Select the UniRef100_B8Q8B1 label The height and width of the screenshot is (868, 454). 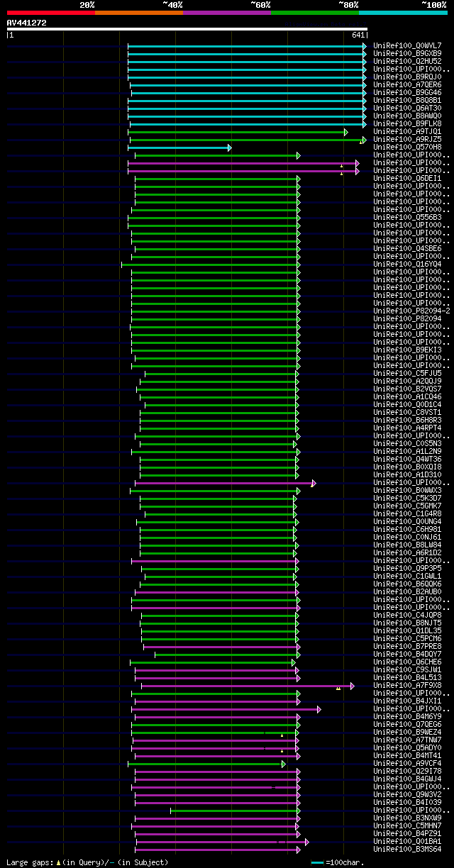[407, 100]
